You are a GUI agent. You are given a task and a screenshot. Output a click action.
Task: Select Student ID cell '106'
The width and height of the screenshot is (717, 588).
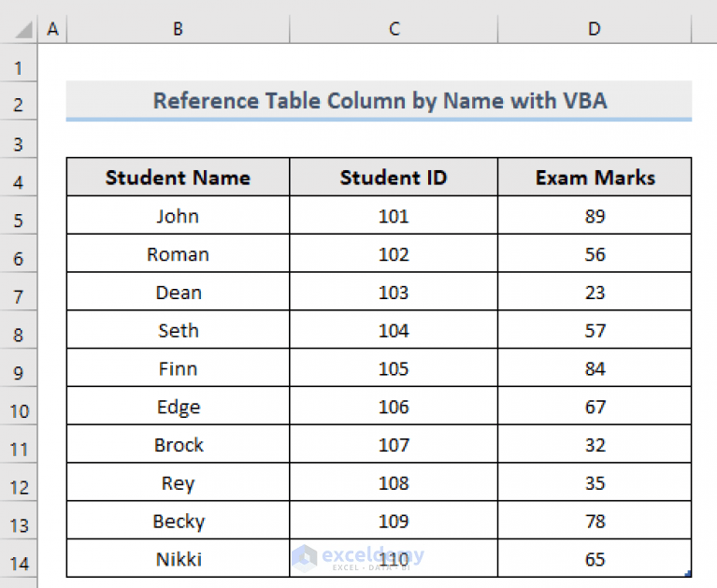[x=394, y=406]
